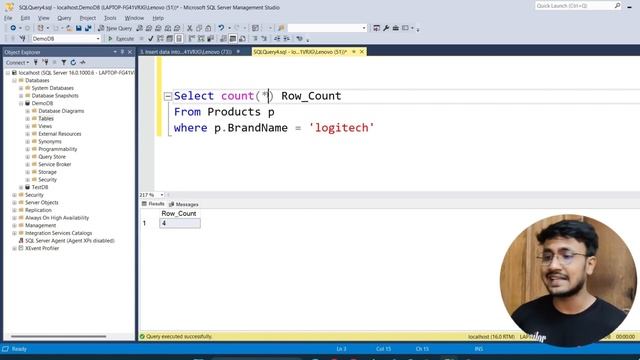
Task: Click the Undo arrow icon
Action: (x=221, y=28)
